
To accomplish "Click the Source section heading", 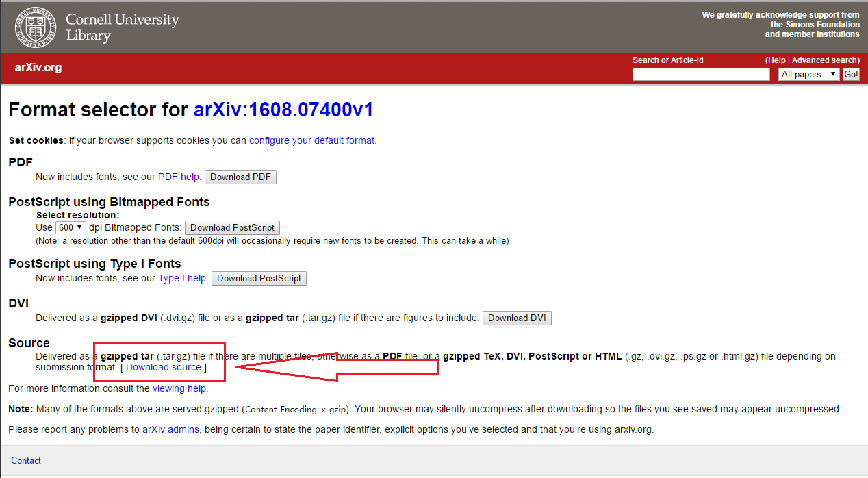I will 29,343.
